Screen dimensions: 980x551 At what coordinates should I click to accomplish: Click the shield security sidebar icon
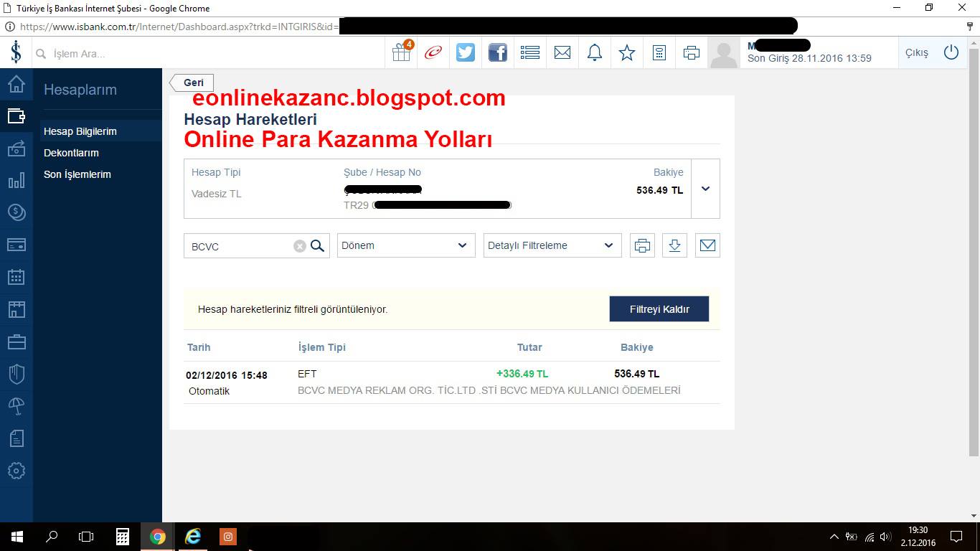tap(16, 374)
